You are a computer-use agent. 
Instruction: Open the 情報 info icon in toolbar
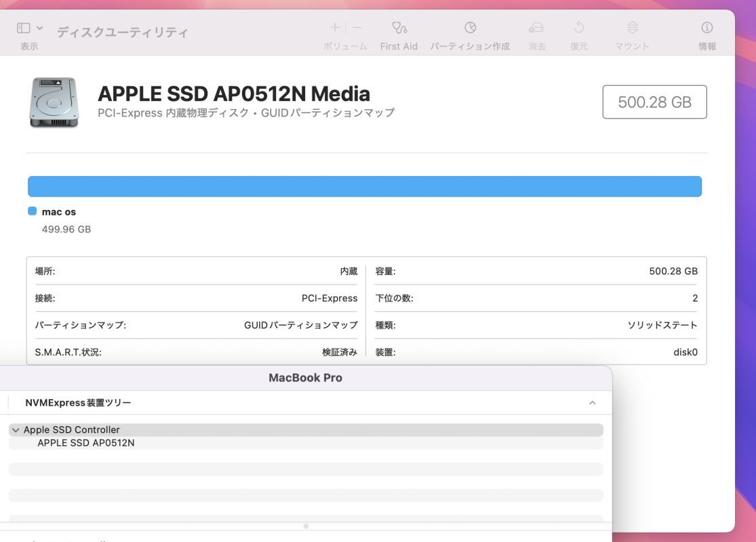[707, 28]
